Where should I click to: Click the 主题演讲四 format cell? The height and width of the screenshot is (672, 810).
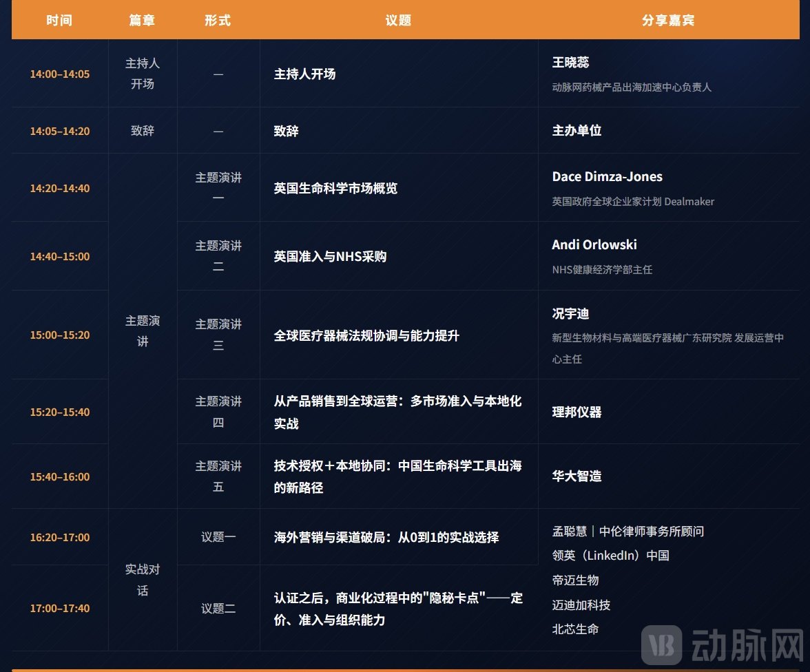click(x=218, y=412)
